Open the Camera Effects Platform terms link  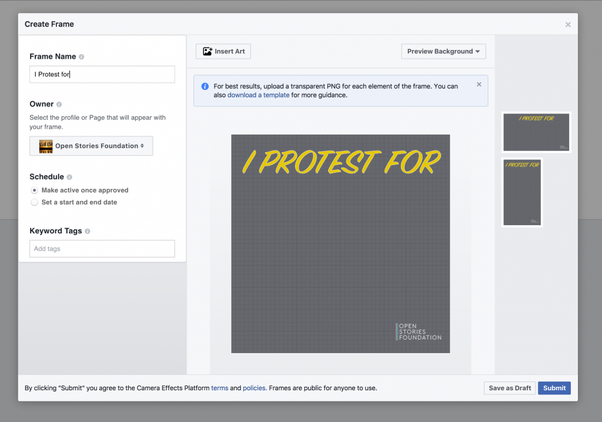[219, 388]
